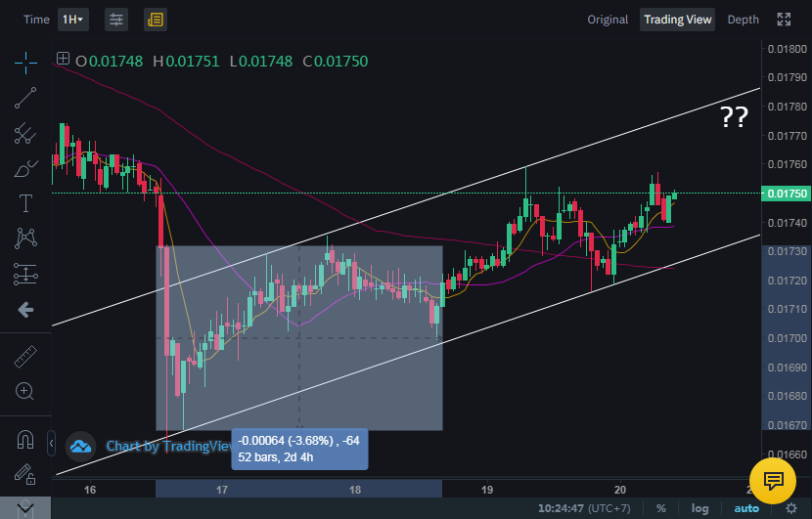
Task: Toggle auto scale mode
Action: [x=746, y=508]
